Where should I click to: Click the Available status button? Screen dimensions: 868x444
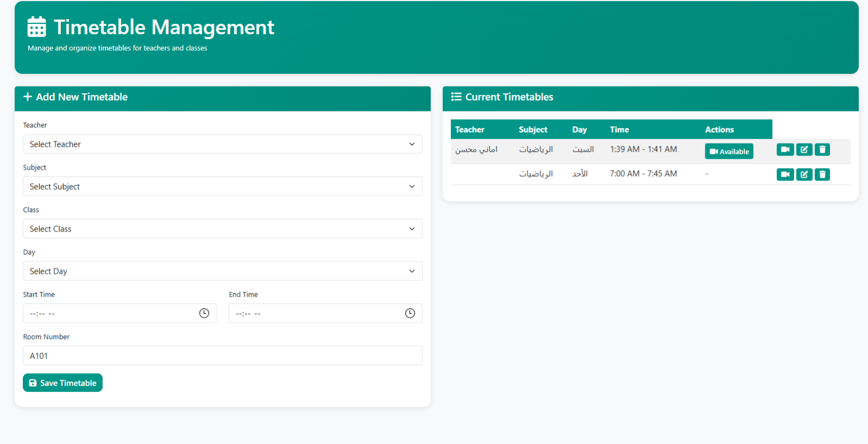(x=729, y=151)
